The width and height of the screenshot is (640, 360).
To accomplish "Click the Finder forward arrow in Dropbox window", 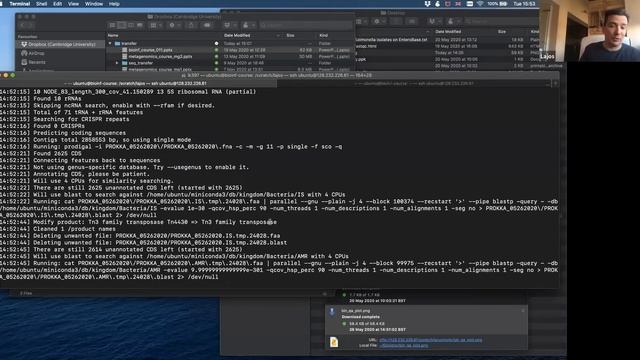I will [x=31, y=25].
